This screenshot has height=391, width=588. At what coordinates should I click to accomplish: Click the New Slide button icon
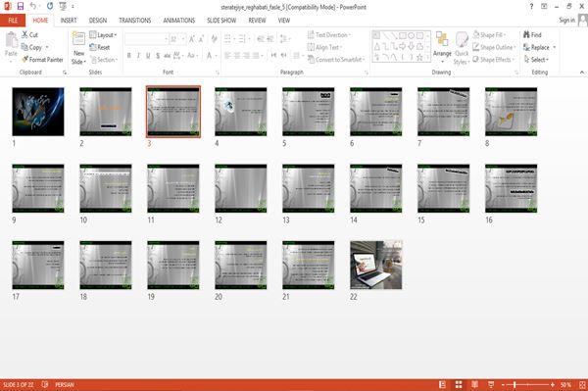(78, 38)
